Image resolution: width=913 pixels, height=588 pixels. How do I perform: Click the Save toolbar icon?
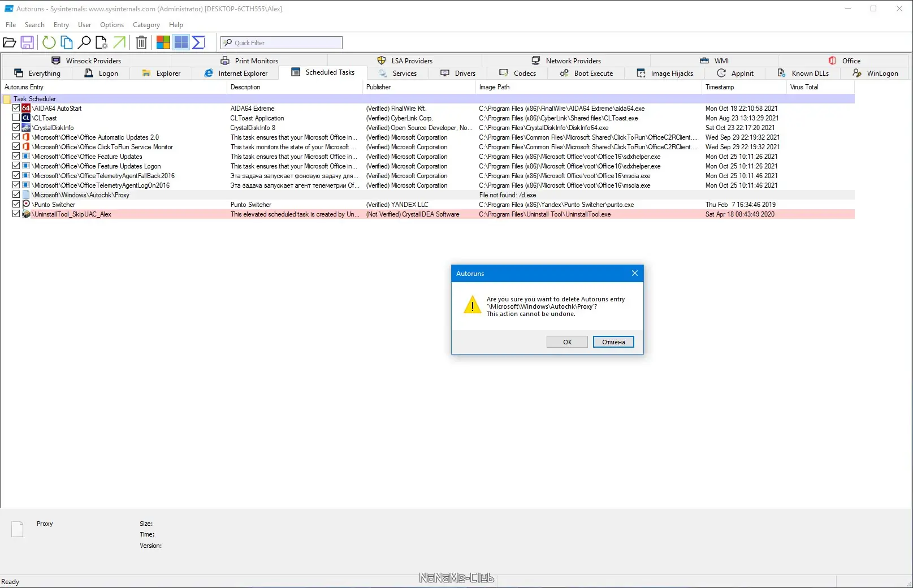(27, 42)
